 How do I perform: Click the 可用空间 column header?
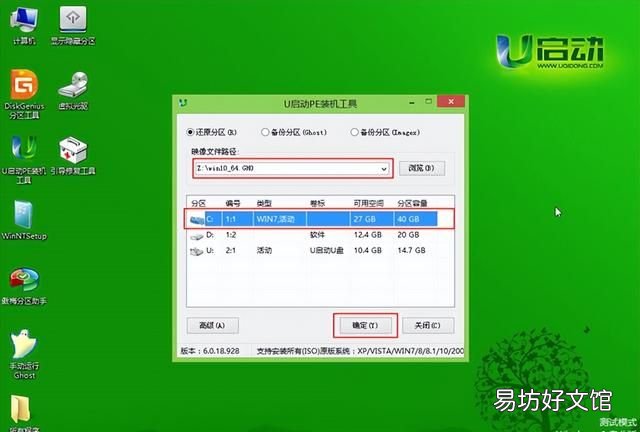[369, 203]
